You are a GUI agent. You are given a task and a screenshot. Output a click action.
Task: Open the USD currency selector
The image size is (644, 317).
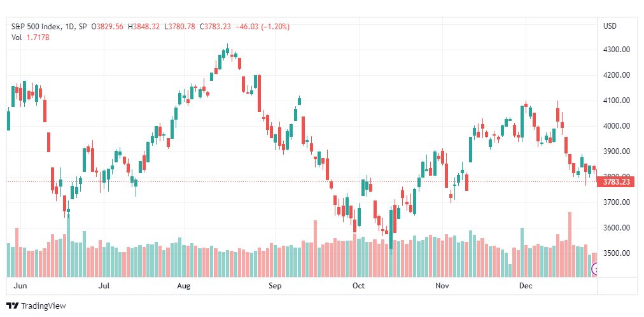pos(610,26)
